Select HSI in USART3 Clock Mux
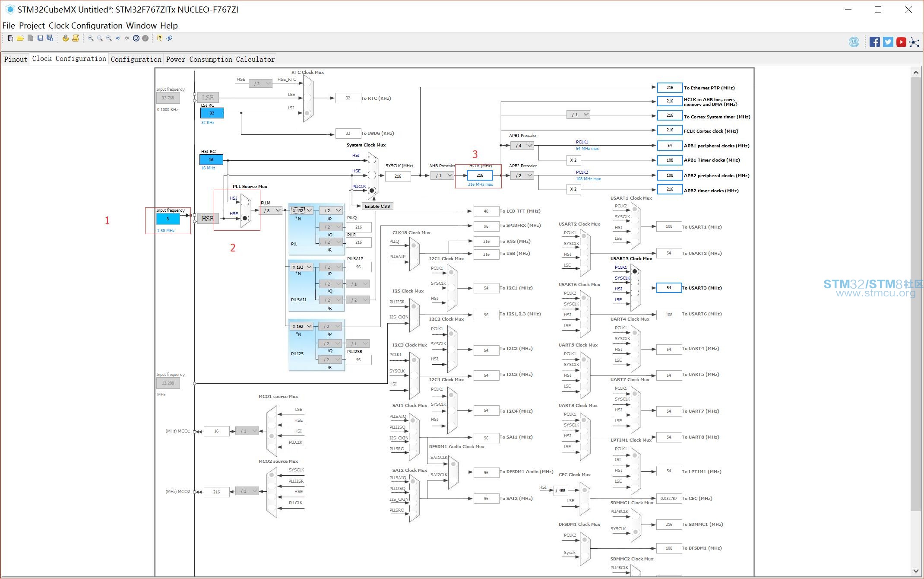 [635, 293]
